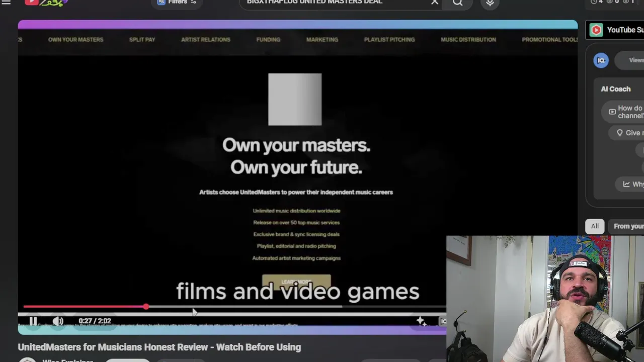Click the webcam overlay of the streamer
Viewport: 644px width, 362px height.
(x=545, y=299)
